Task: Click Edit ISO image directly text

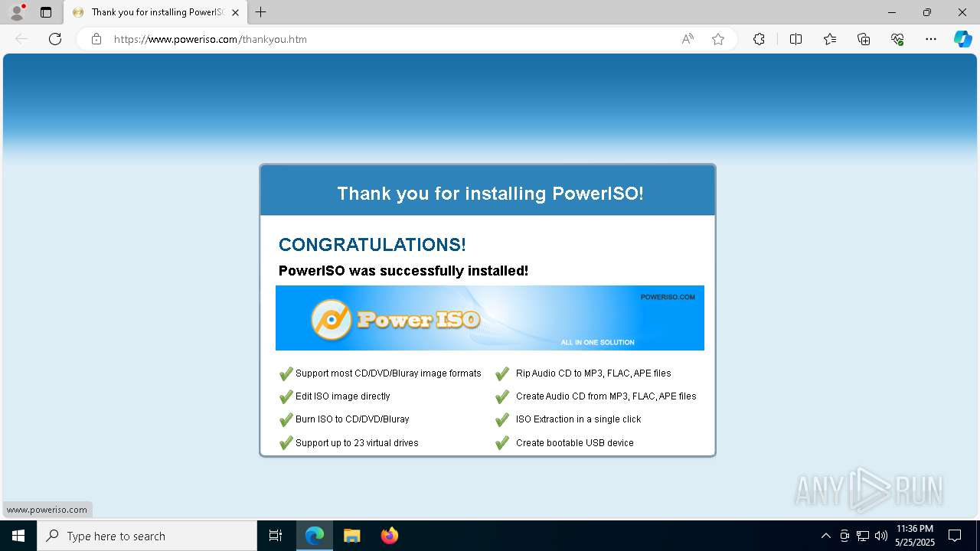Action: click(x=343, y=396)
